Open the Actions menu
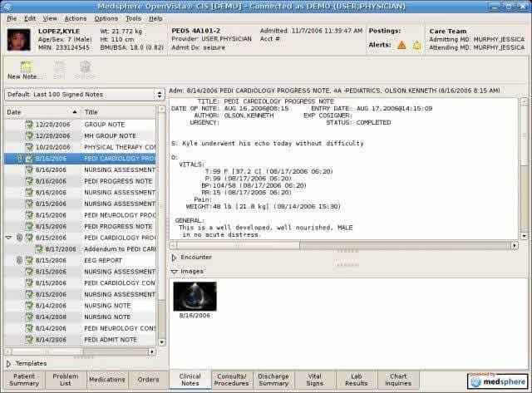Screen dimensions: 532x393 (76, 18)
